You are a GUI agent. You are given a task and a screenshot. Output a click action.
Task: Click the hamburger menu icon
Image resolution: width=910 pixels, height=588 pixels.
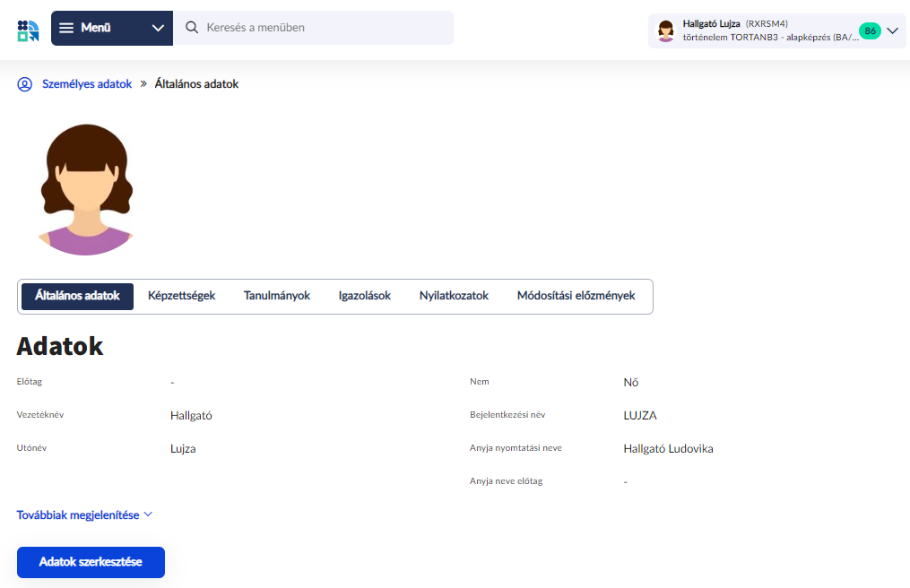pyautogui.click(x=67, y=28)
